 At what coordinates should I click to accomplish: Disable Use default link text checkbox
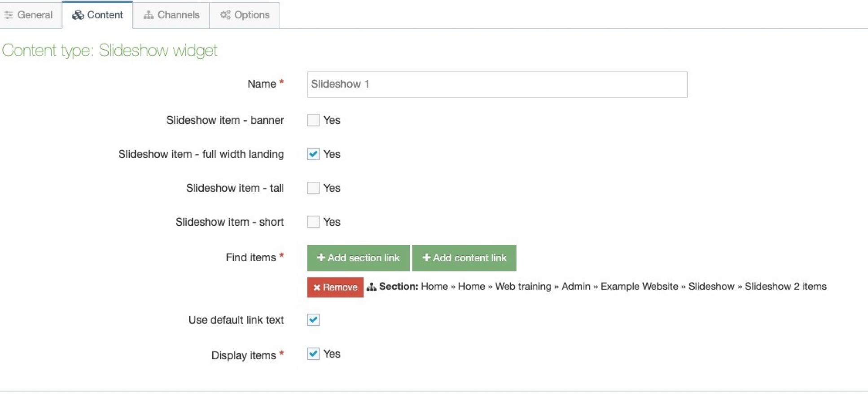pos(313,320)
